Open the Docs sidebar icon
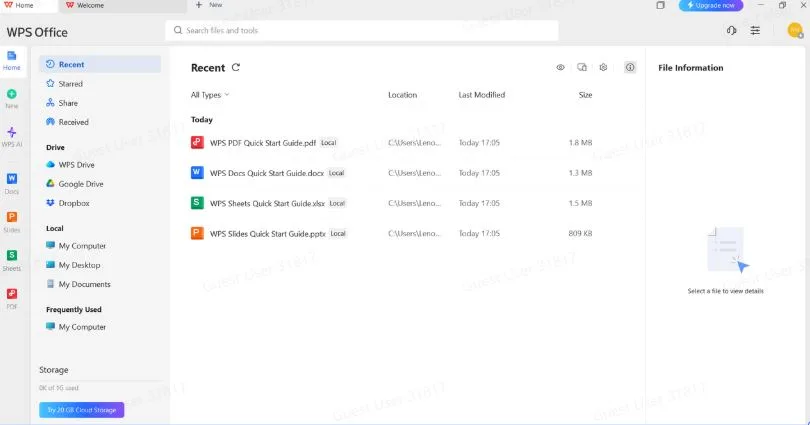The height and width of the screenshot is (425, 810). 11,184
